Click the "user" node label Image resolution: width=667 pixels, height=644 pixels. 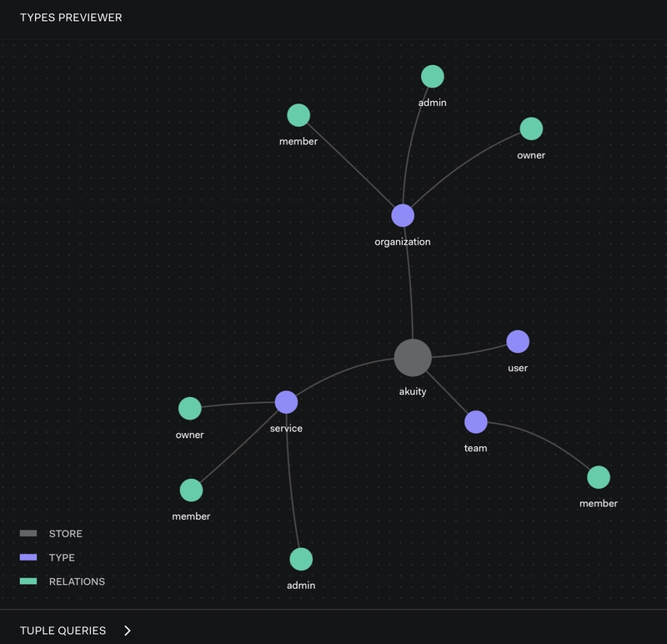click(x=518, y=368)
